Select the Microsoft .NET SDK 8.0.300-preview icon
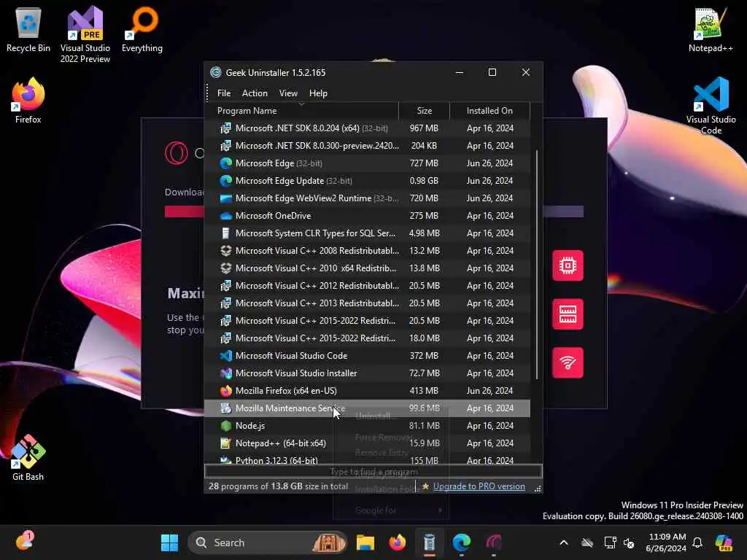Image resolution: width=747 pixels, height=560 pixels. 226,146
